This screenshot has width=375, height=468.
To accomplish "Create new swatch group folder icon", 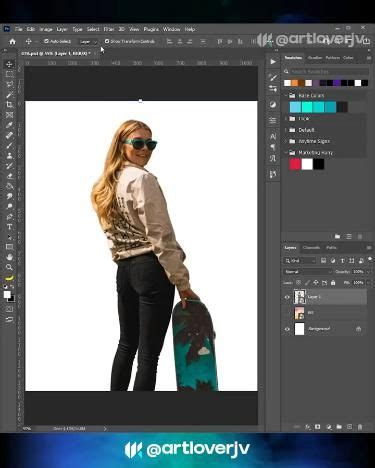I will (337, 236).
